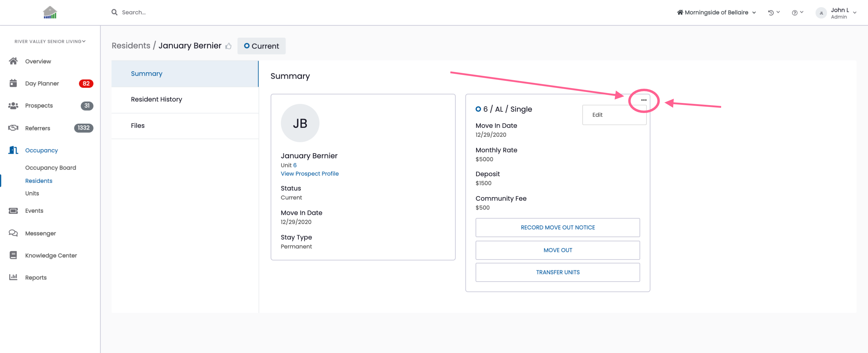Click the JB resident avatar circle
The image size is (868, 353).
[x=300, y=123]
